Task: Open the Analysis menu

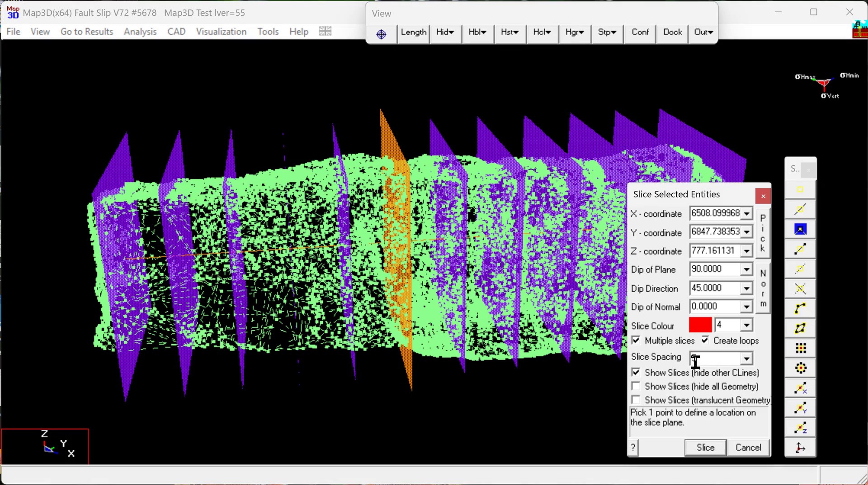Action: pos(140,32)
